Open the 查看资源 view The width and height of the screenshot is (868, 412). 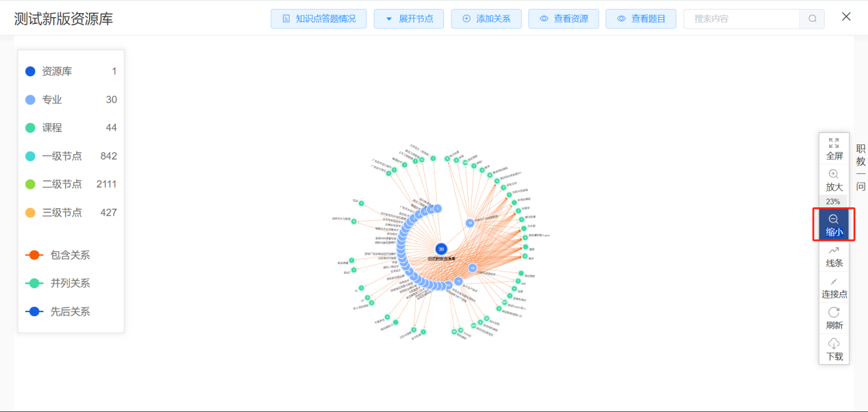(x=564, y=19)
